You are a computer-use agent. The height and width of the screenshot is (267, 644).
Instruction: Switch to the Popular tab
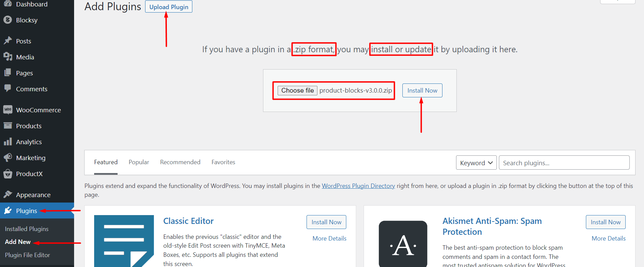click(x=139, y=162)
